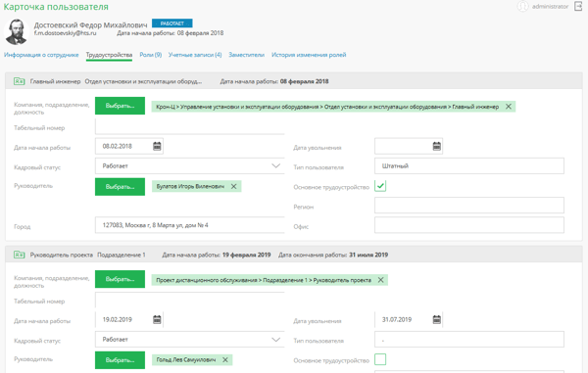588x373 pixels.
Task: Click the card icon beside Руководитель проекта header
Action: 20,255
